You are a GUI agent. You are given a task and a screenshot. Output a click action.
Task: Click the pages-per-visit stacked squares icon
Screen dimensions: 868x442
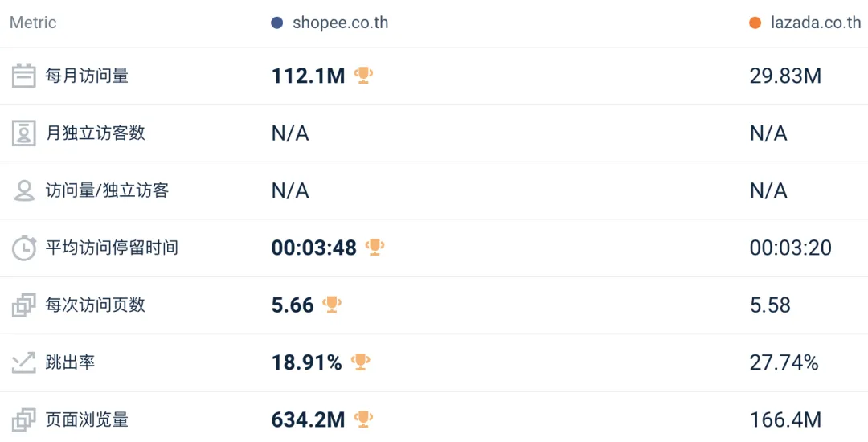[24, 305]
